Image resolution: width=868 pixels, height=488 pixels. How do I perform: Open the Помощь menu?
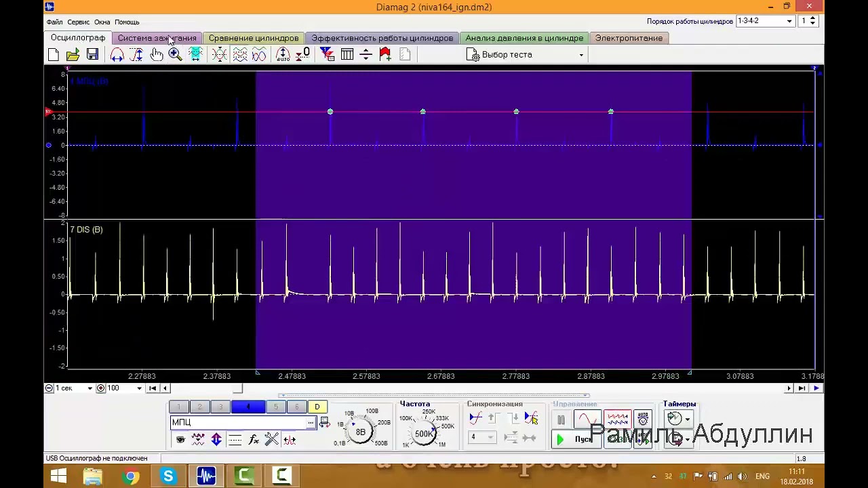point(127,22)
